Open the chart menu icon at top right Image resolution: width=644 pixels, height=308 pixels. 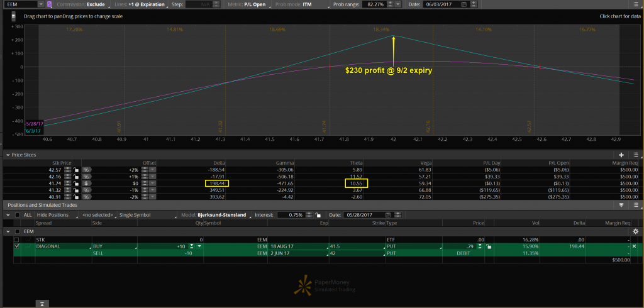pyautogui.click(x=636, y=4)
